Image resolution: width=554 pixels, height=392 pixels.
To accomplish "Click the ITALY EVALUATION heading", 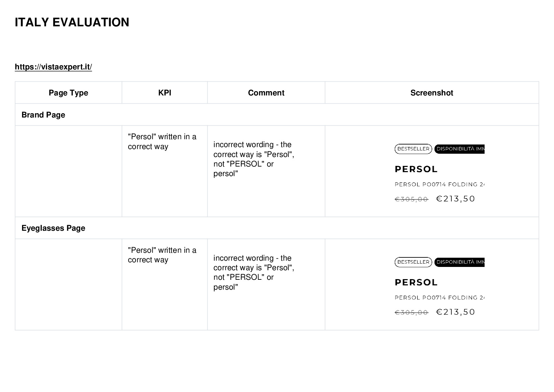I will 72,22.
